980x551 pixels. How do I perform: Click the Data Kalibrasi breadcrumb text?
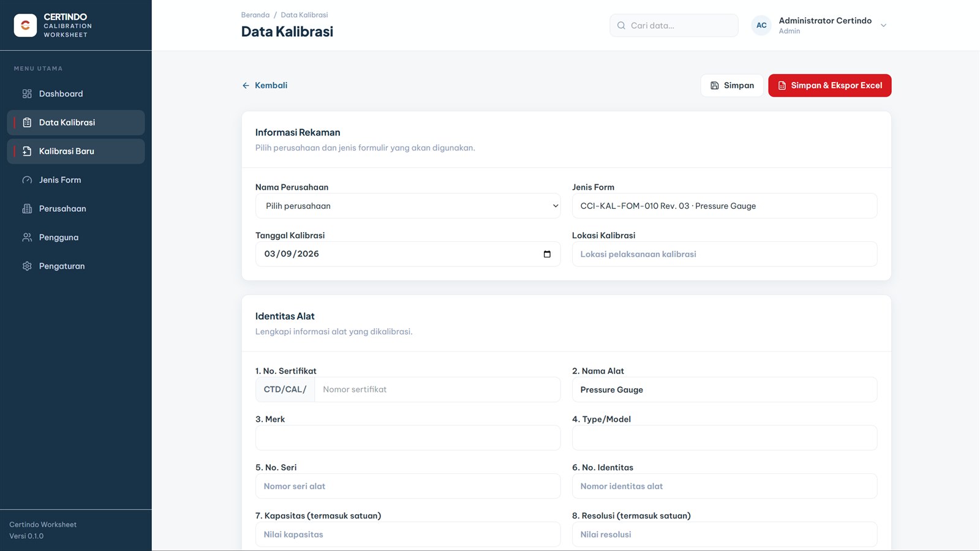pyautogui.click(x=304, y=15)
